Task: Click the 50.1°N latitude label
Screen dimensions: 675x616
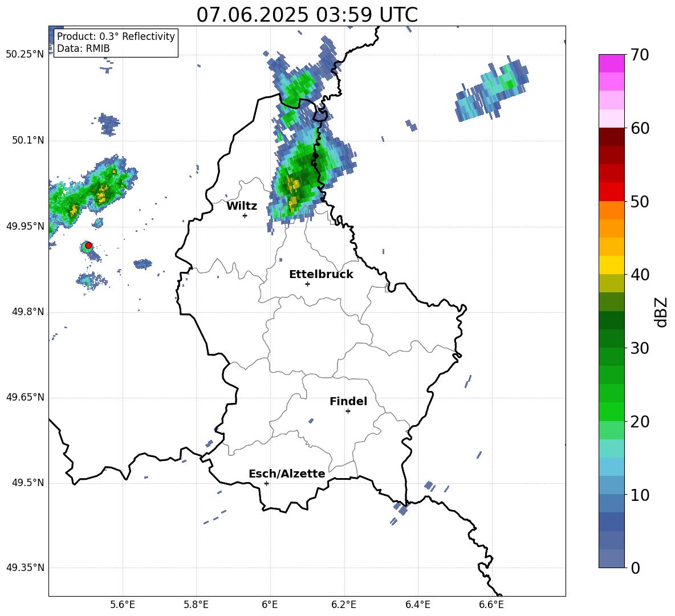Action: 28,141
